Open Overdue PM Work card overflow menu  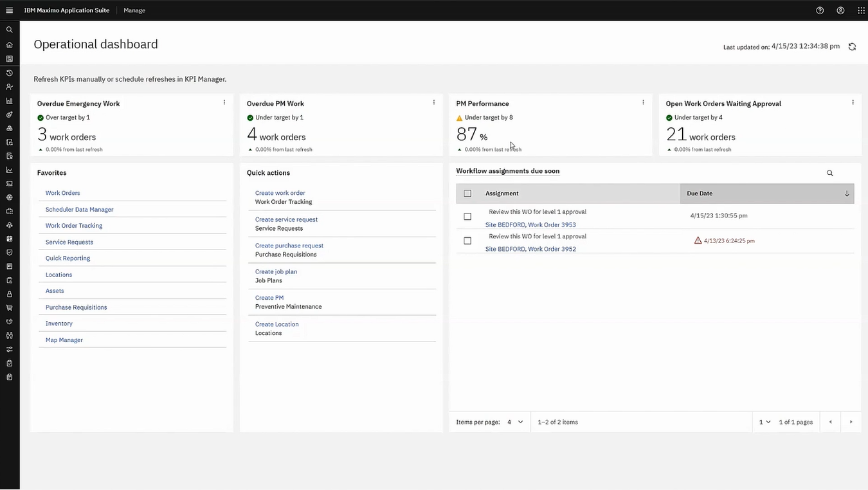(433, 102)
